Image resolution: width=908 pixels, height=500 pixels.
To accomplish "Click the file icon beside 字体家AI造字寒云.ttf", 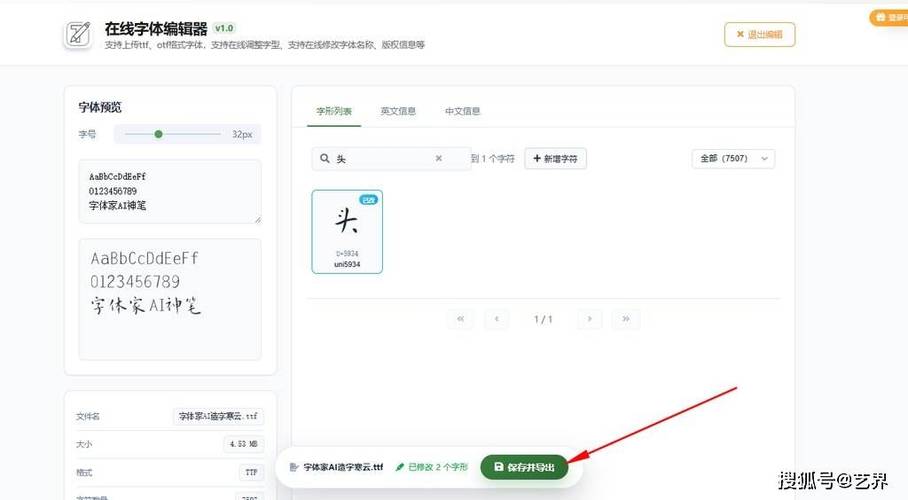I will click(294, 467).
